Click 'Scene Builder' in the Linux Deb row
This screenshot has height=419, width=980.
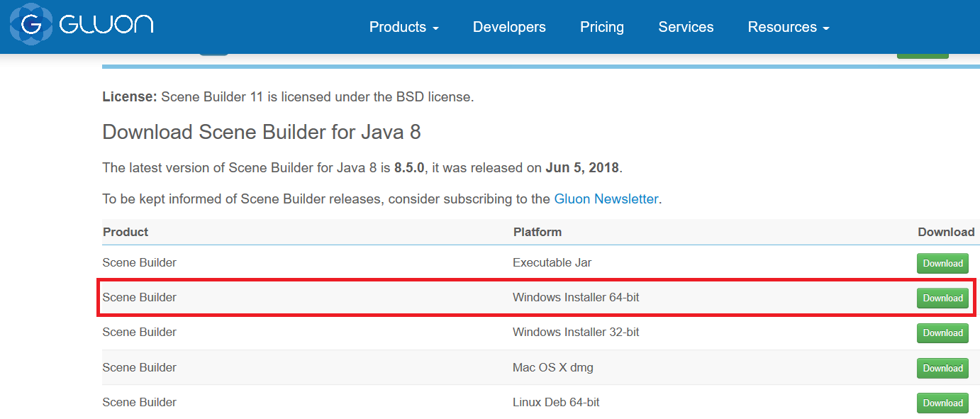(x=139, y=402)
